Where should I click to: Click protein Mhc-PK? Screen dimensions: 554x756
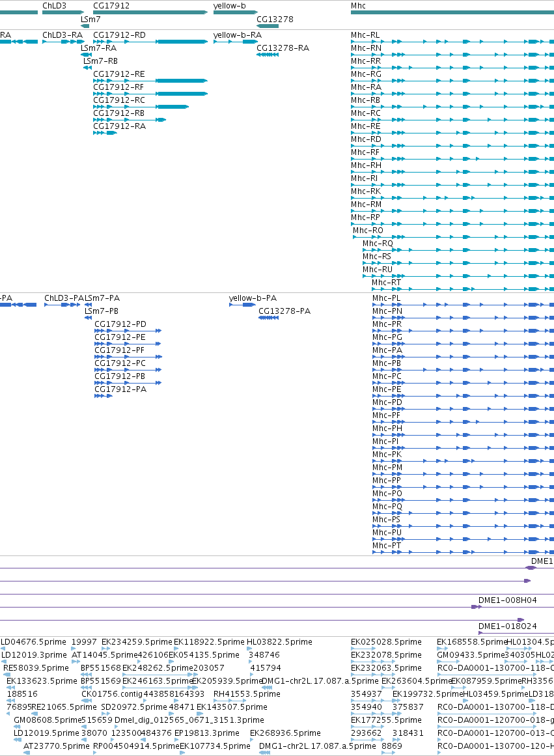(387, 455)
